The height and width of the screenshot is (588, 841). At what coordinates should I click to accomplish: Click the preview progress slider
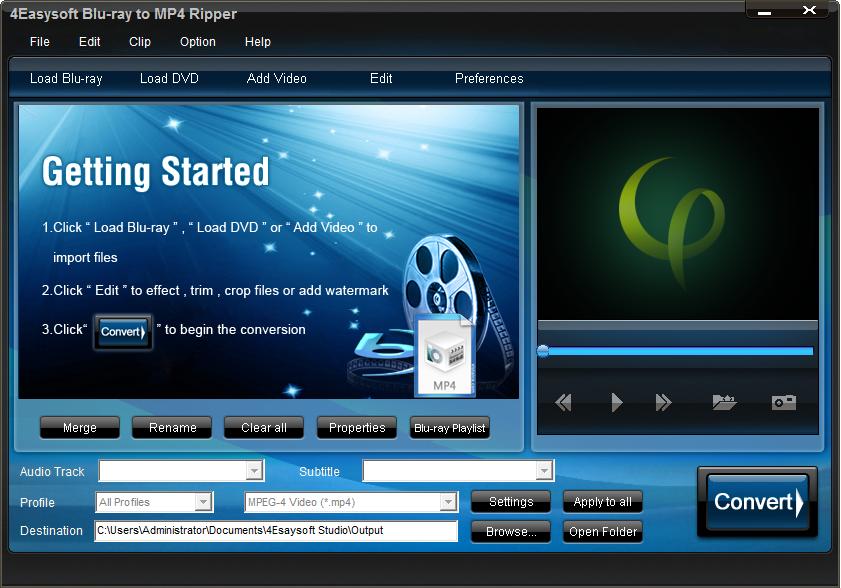click(676, 351)
